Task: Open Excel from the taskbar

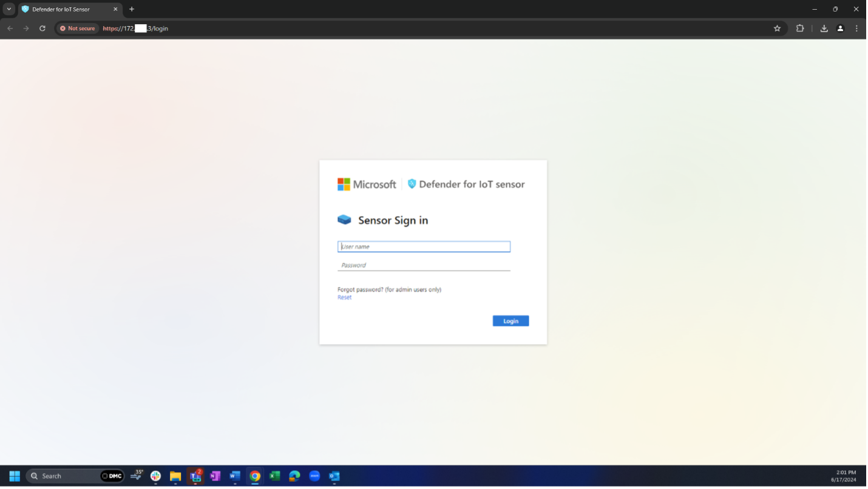Action: (x=274, y=476)
